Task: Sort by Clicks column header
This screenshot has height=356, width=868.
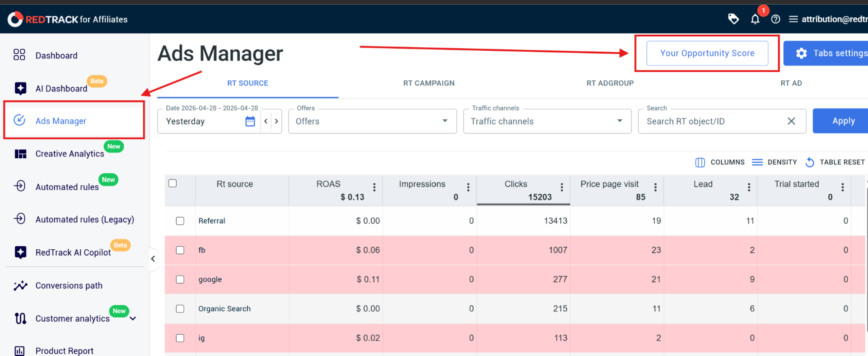Action: pos(516,184)
